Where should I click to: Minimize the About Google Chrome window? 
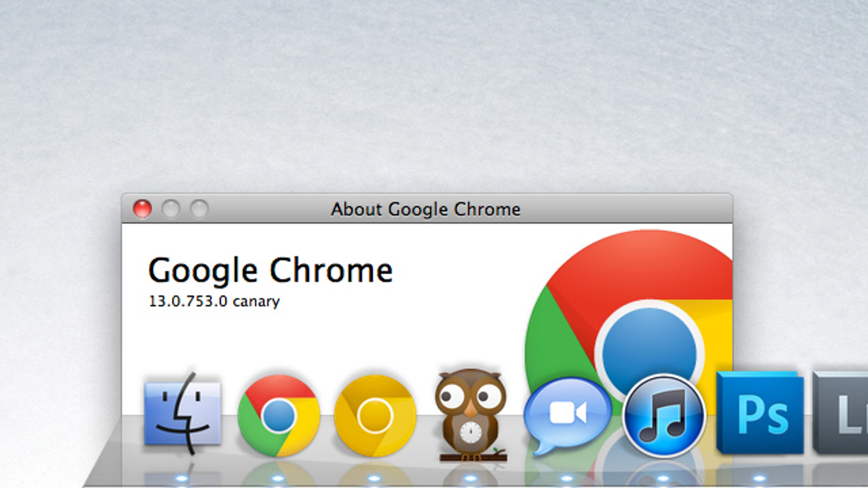171,209
